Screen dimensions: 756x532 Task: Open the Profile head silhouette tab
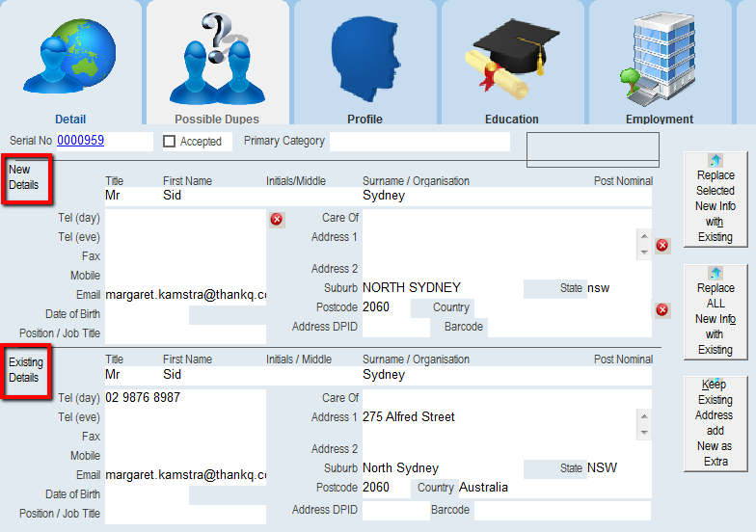[364, 66]
